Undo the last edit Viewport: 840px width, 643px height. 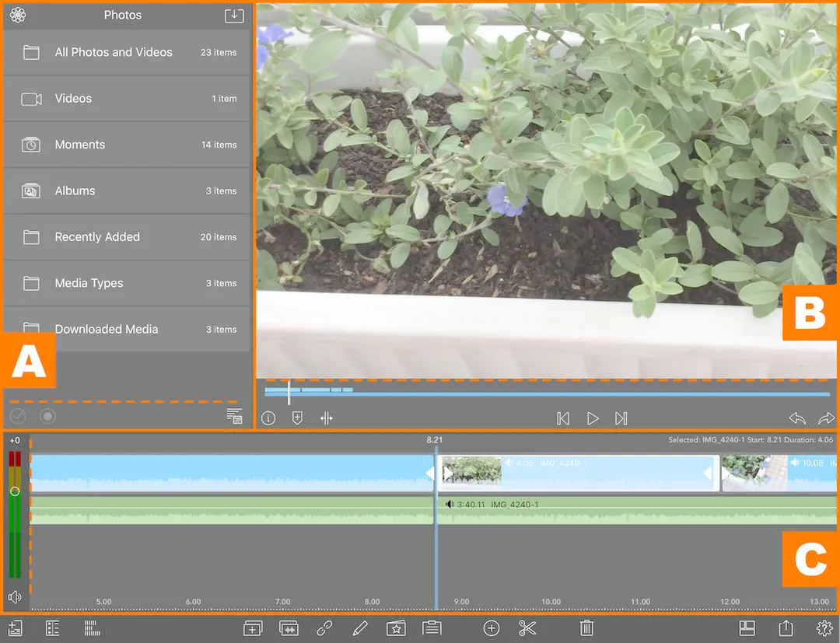(x=797, y=418)
